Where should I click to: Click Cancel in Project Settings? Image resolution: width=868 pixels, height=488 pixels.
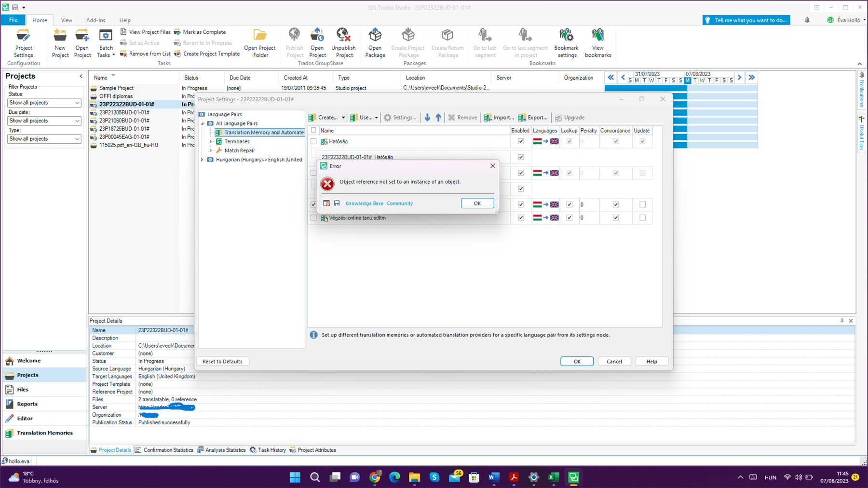click(614, 361)
